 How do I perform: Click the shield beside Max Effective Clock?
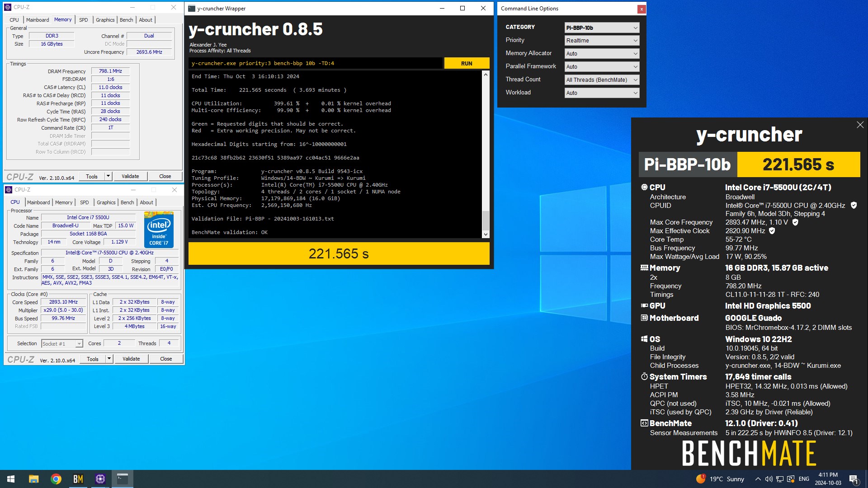(x=772, y=231)
